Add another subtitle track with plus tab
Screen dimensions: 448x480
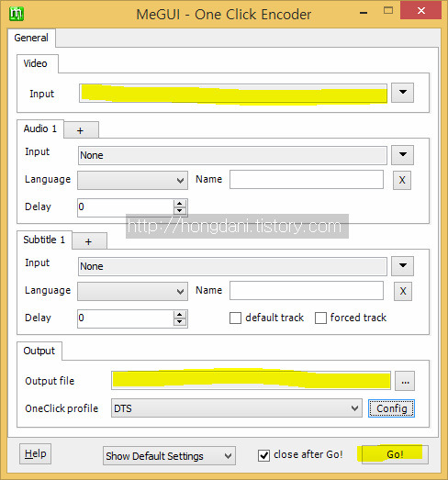(x=89, y=241)
